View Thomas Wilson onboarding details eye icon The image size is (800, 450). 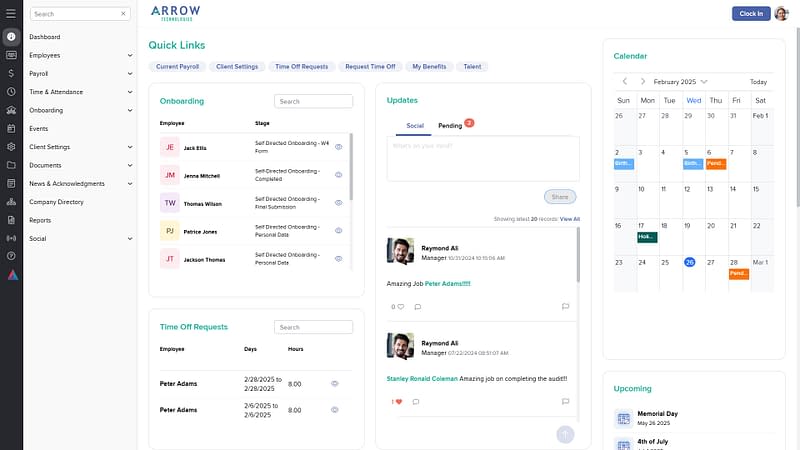(x=339, y=203)
